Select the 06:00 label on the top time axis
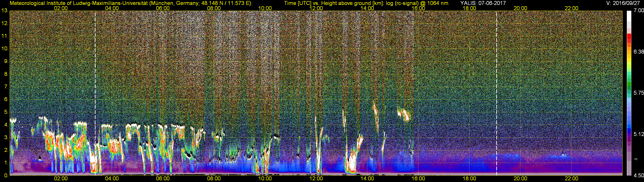The width and height of the screenshot is (644, 182). (163, 8)
